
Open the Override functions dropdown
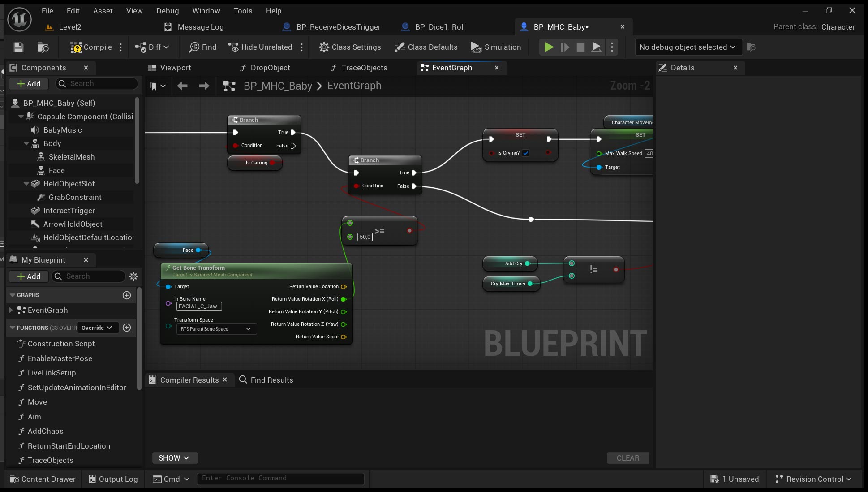(97, 328)
